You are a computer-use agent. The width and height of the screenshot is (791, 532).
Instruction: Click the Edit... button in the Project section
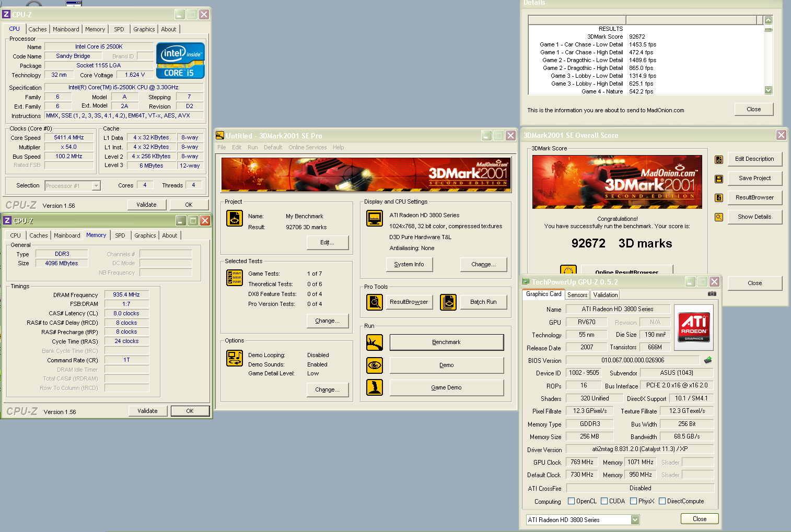(x=328, y=242)
